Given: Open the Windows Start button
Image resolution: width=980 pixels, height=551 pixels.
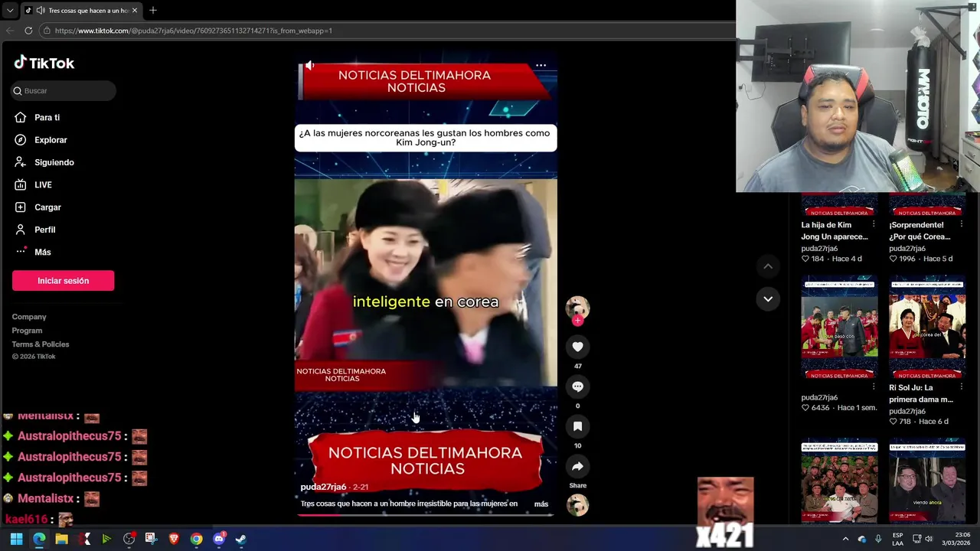Looking at the screenshot, I should click(x=16, y=539).
